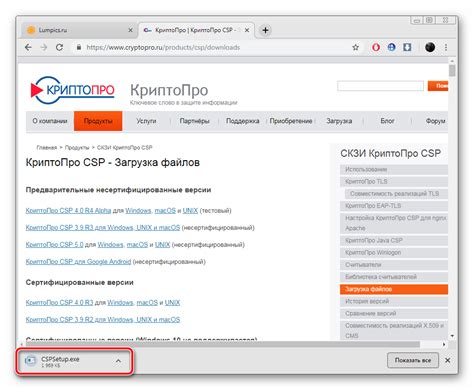Close the Lumpics.ru tab

(x=130, y=30)
